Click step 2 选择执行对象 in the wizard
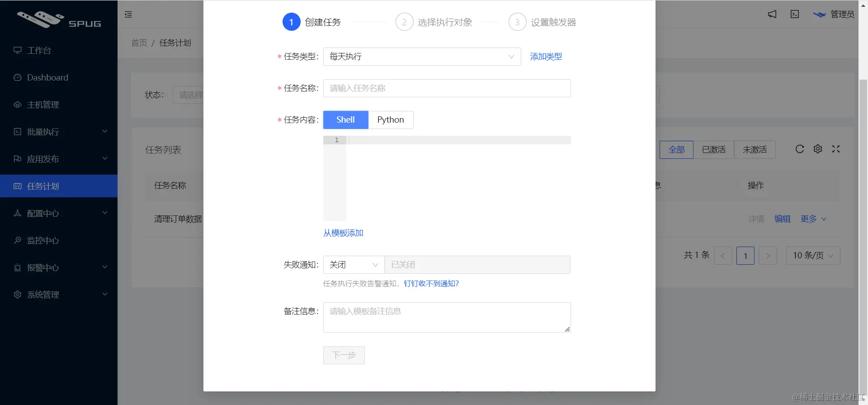This screenshot has width=868, height=405. click(x=434, y=22)
